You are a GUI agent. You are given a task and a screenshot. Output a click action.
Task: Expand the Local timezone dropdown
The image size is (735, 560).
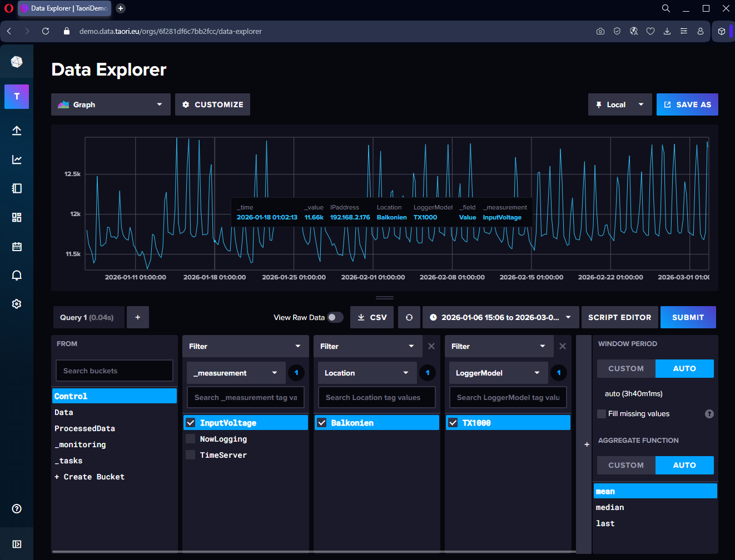(619, 104)
